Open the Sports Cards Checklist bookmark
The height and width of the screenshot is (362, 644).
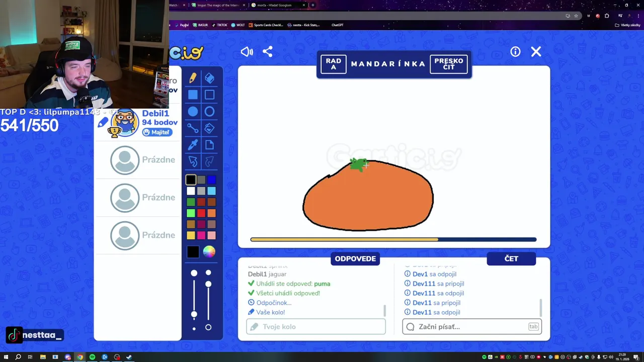pos(266,25)
